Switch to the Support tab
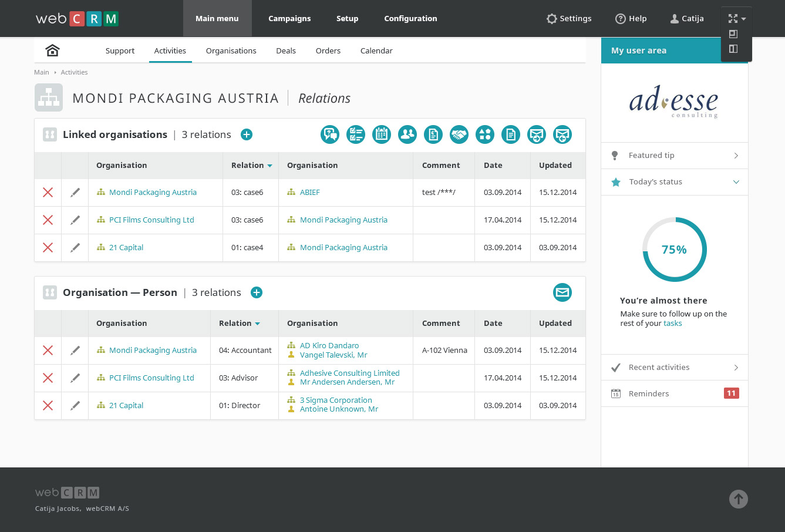 tap(120, 50)
